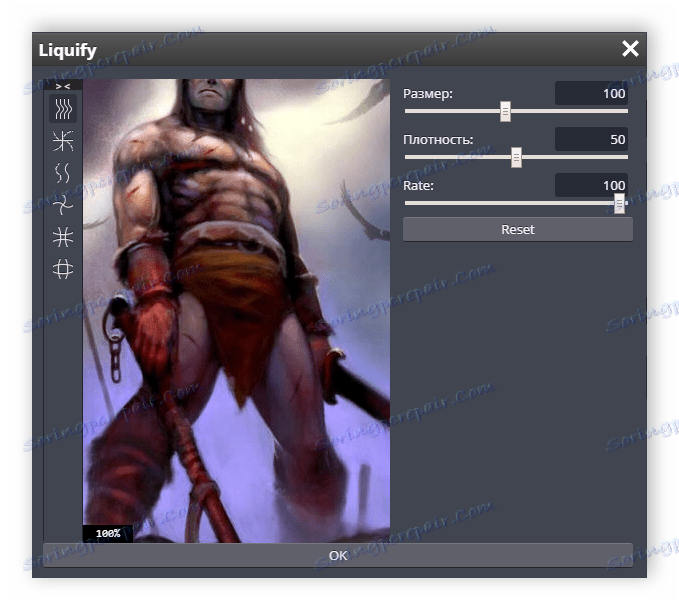Focus the Rate value field showing 100
Image resolution: width=679 pixels, height=610 pixels.
click(592, 185)
